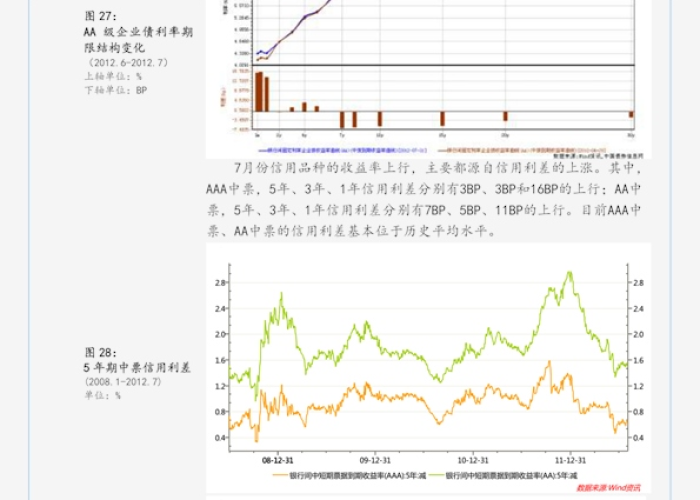This screenshot has height=500, width=700.
Task: Click the red '数据来源:Wind资讯' source note
Action: (x=608, y=488)
